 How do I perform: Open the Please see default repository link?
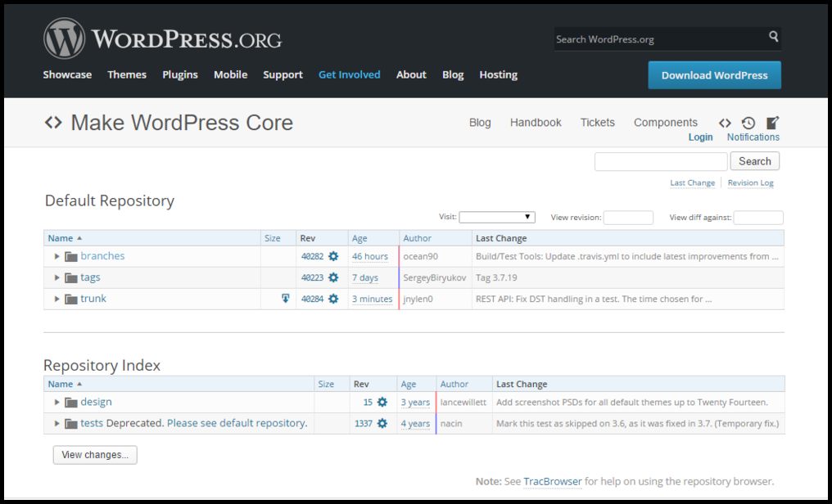click(x=236, y=423)
